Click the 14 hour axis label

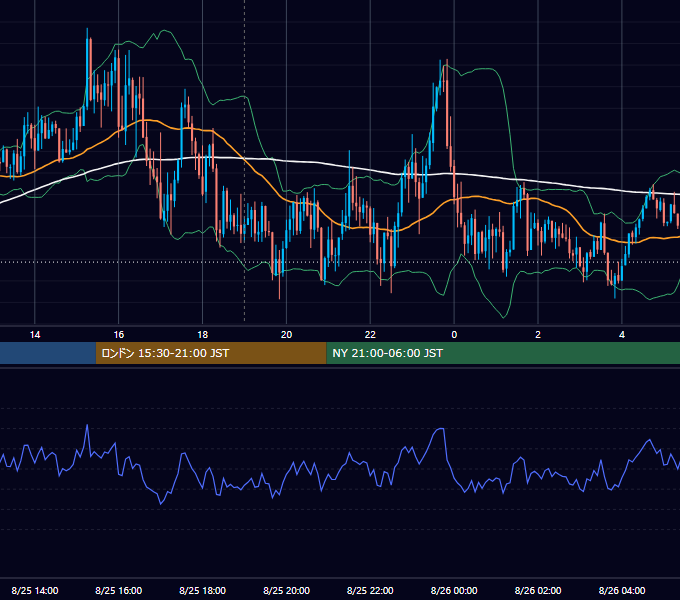[x=35, y=335]
